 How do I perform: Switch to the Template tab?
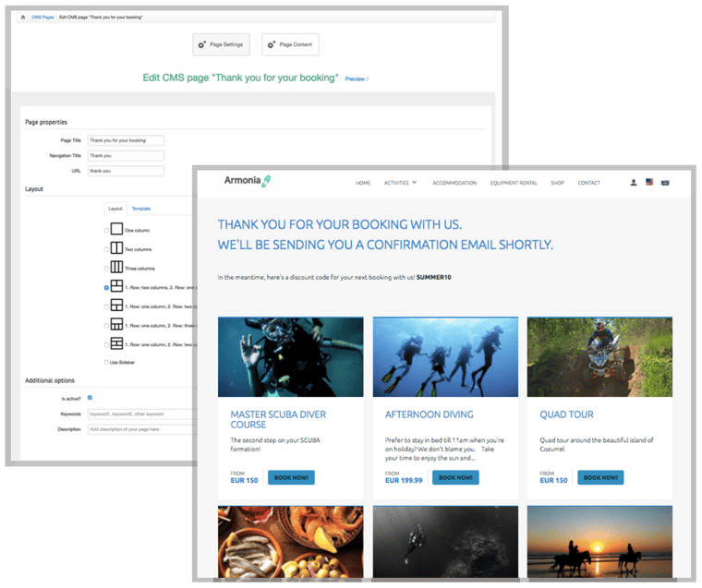[x=140, y=209]
